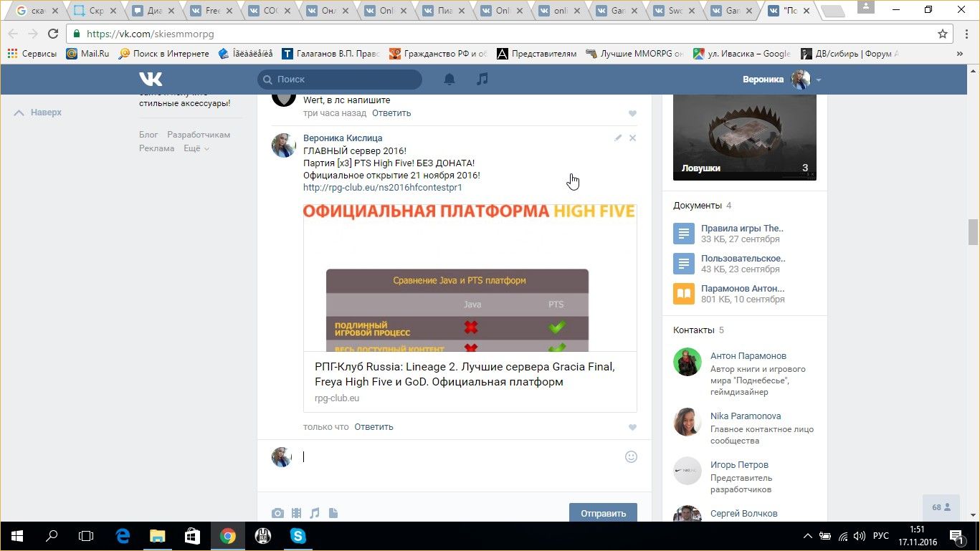Open the friends online counter showing 68
The height and width of the screenshot is (551, 980).
tap(941, 507)
